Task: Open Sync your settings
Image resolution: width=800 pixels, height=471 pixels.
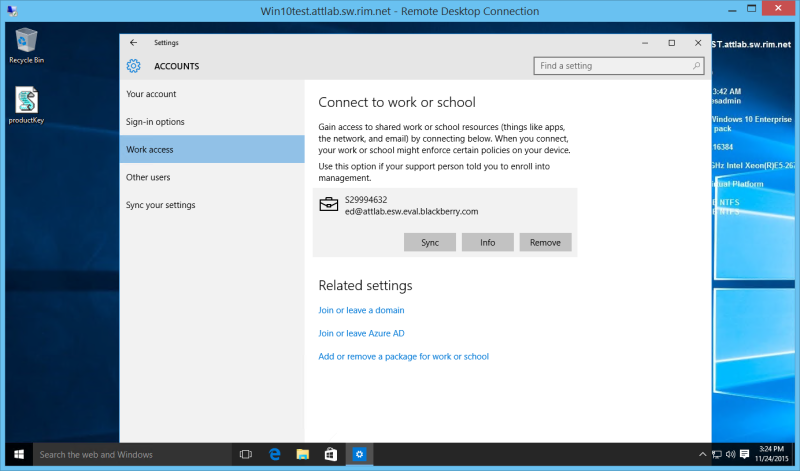Action: 212,205
